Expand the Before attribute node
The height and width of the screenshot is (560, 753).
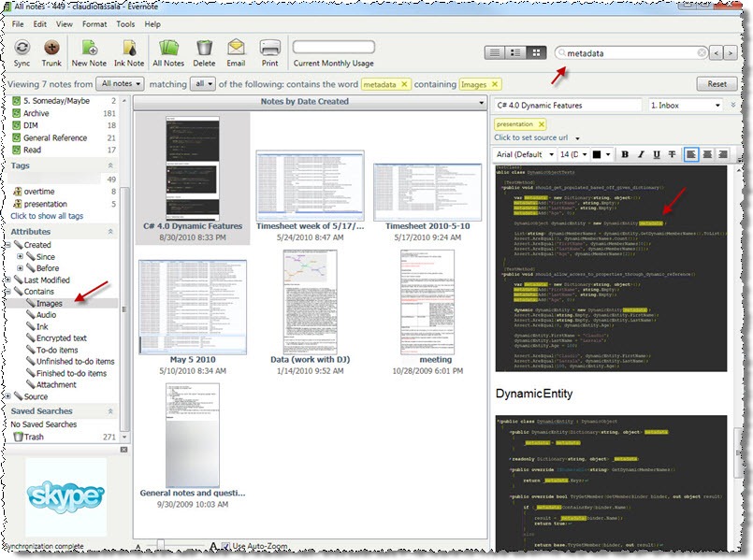(20, 268)
